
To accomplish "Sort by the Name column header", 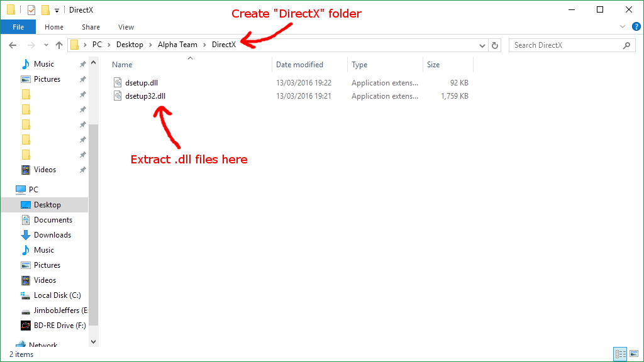I will pyautogui.click(x=122, y=65).
